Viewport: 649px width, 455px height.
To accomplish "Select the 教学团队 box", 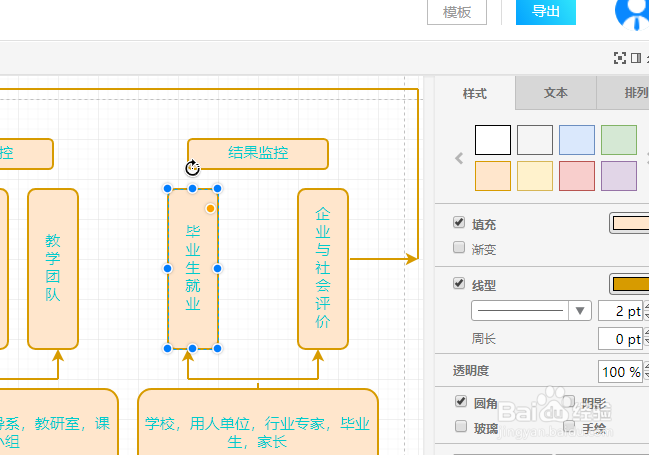I will 53,269.
